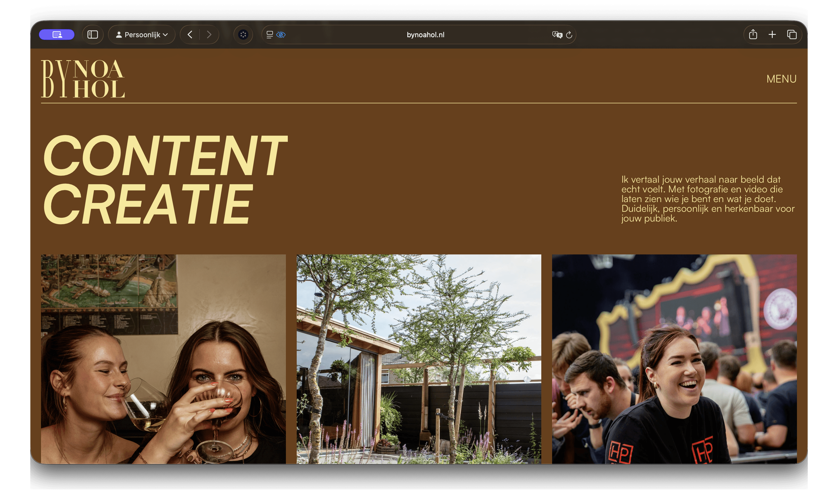Click the purple screen sharing indicator
This screenshot has width=838, height=504.
point(56,35)
